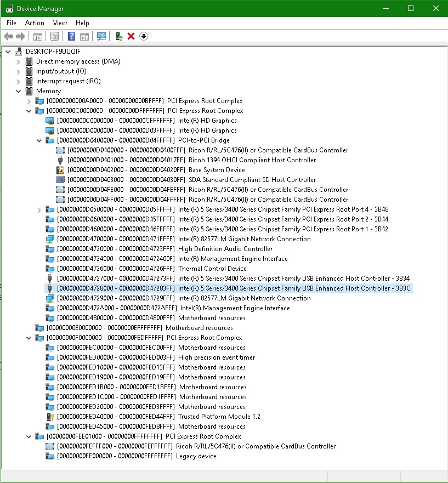Click the warning icon of Base System Device

[60, 170]
